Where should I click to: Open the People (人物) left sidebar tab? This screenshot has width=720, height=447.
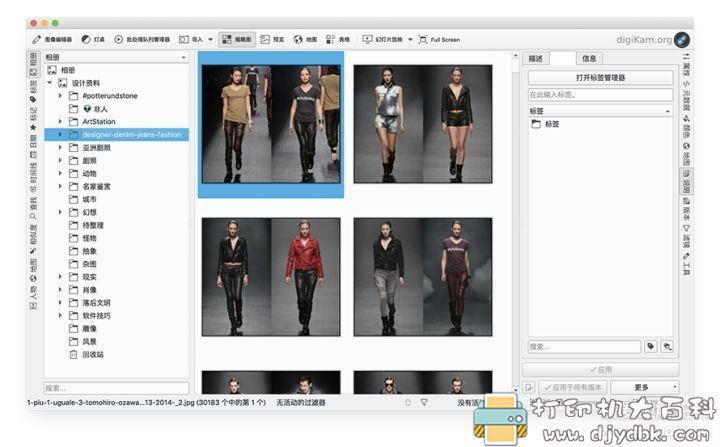coord(34,298)
